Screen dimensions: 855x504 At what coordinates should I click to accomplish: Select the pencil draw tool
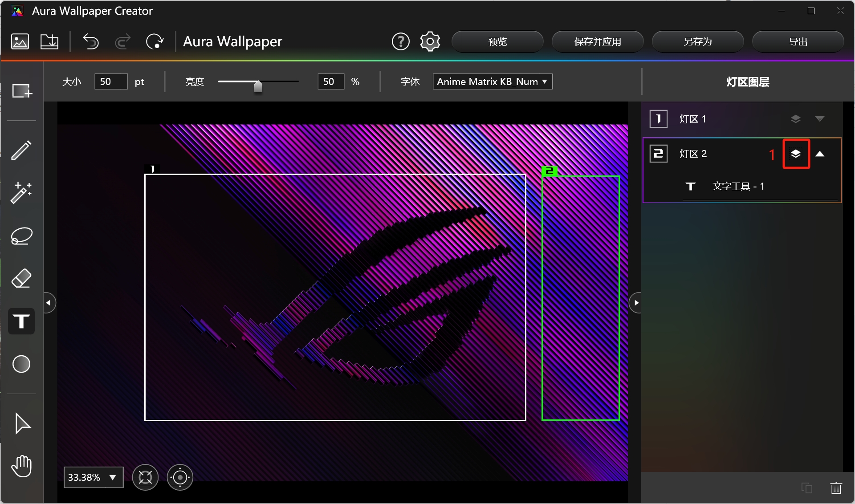21,150
